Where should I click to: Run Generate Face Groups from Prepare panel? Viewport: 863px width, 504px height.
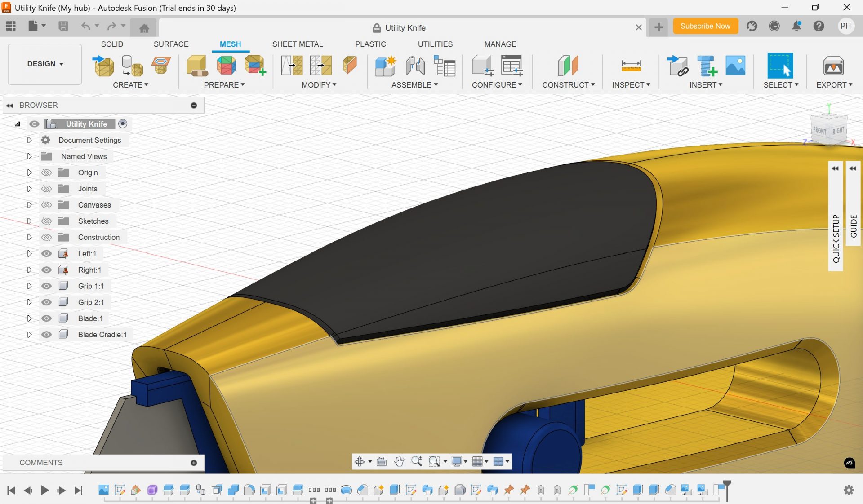click(x=226, y=66)
